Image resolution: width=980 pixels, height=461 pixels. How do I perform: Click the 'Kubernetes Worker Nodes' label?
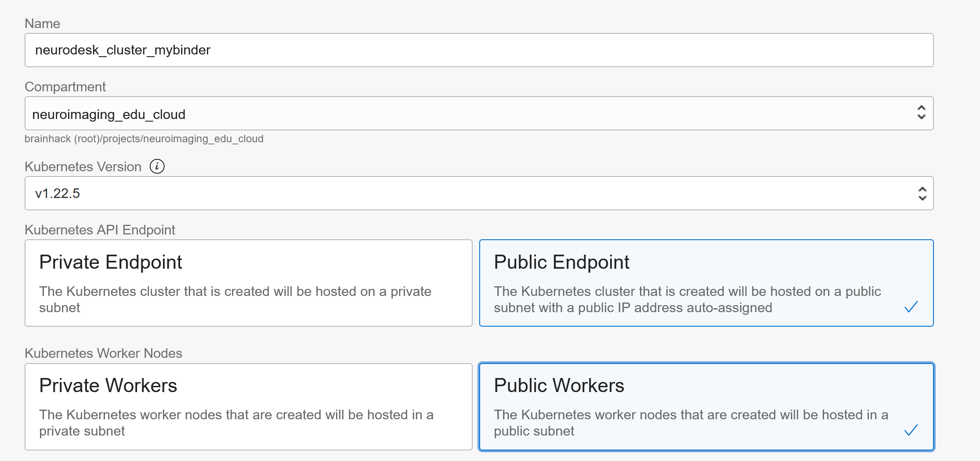(103, 353)
